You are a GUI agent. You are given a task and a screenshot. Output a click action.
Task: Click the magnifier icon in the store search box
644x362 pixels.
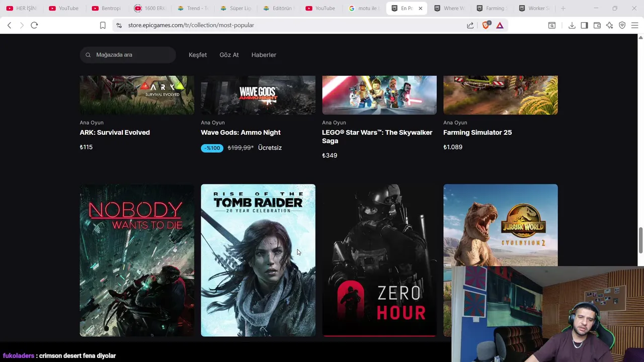[x=88, y=55]
